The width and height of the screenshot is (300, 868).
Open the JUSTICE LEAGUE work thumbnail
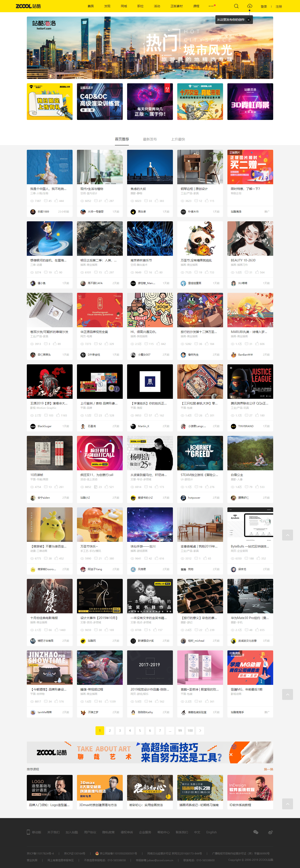click(250, 381)
